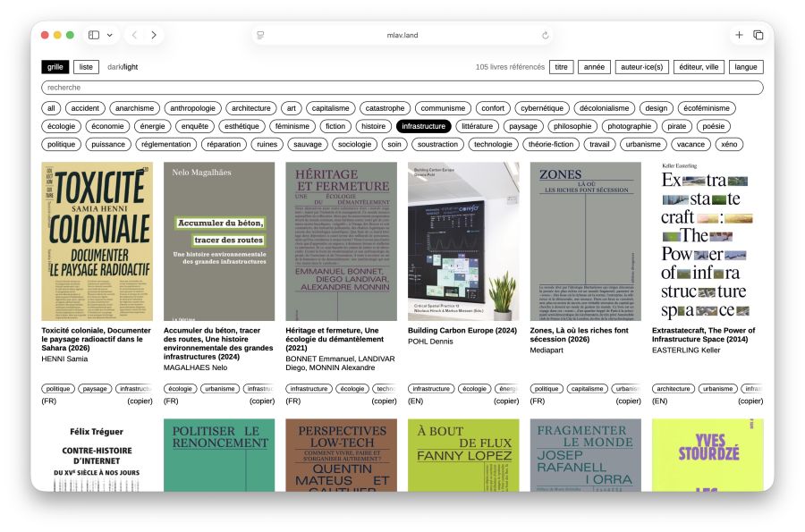Image resolution: width=805 pixels, height=532 pixels.
Task: Click the Building Carbon Europe (2024) title
Action: (462, 331)
